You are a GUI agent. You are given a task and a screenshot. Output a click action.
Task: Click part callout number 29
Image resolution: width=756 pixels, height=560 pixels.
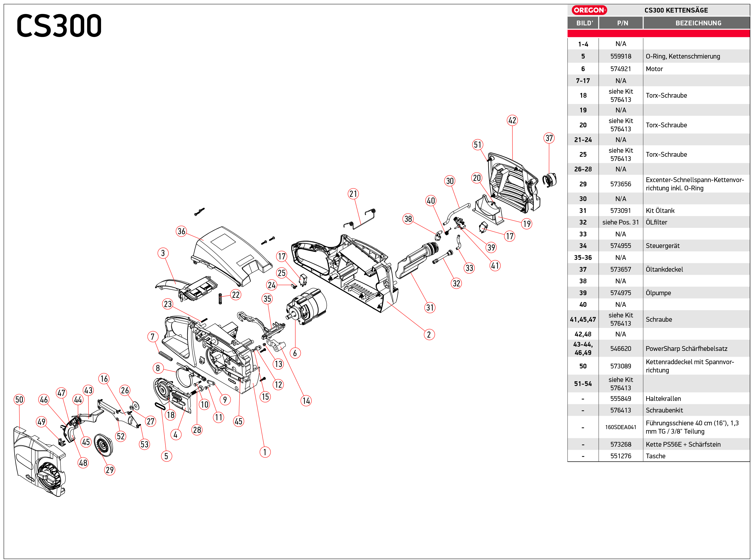pos(110,470)
